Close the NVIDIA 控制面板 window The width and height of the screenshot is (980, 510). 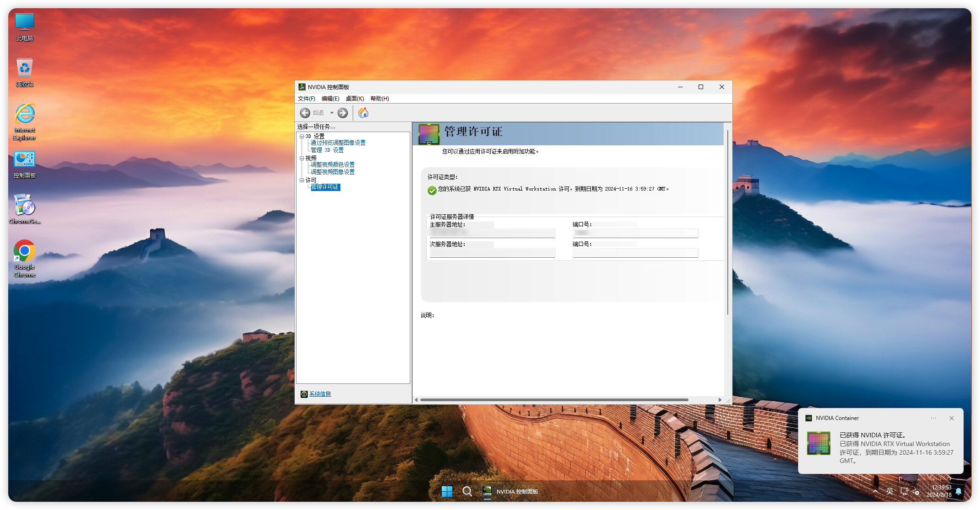tap(722, 87)
